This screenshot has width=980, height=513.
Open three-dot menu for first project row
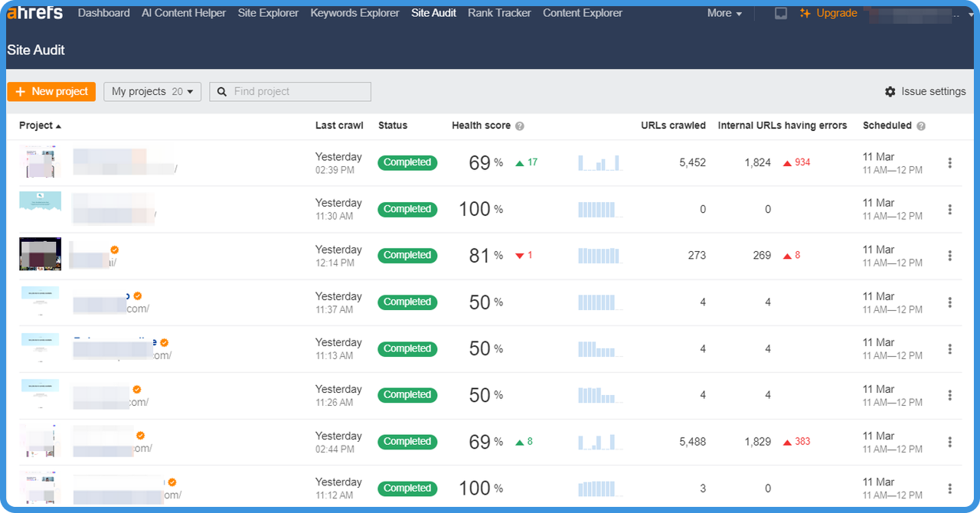[949, 163]
